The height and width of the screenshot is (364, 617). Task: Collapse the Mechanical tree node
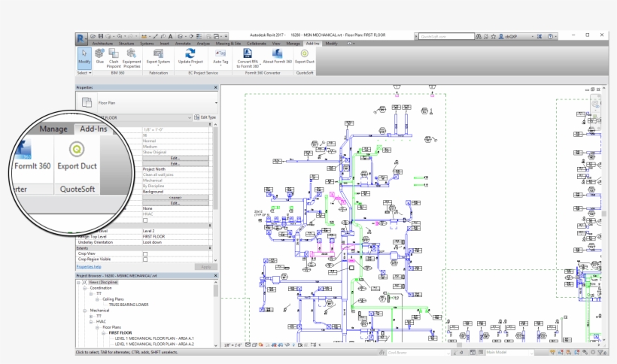pos(84,311)
